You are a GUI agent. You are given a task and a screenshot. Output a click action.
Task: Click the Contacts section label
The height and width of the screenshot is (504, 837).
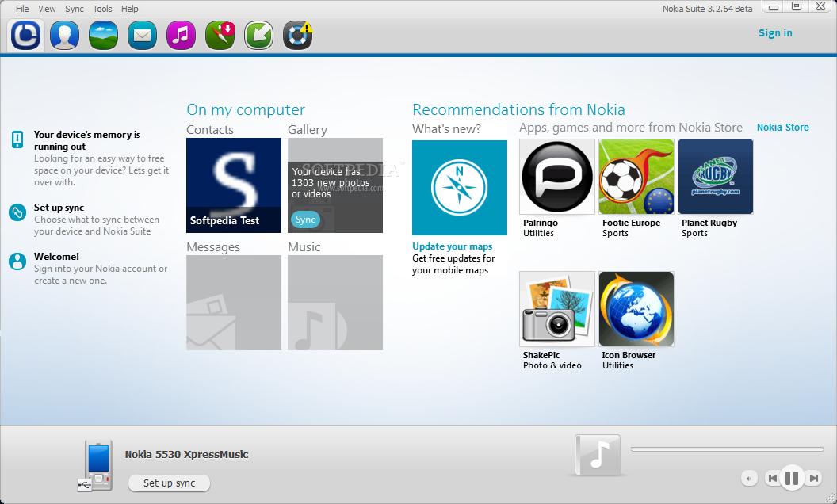210,130
